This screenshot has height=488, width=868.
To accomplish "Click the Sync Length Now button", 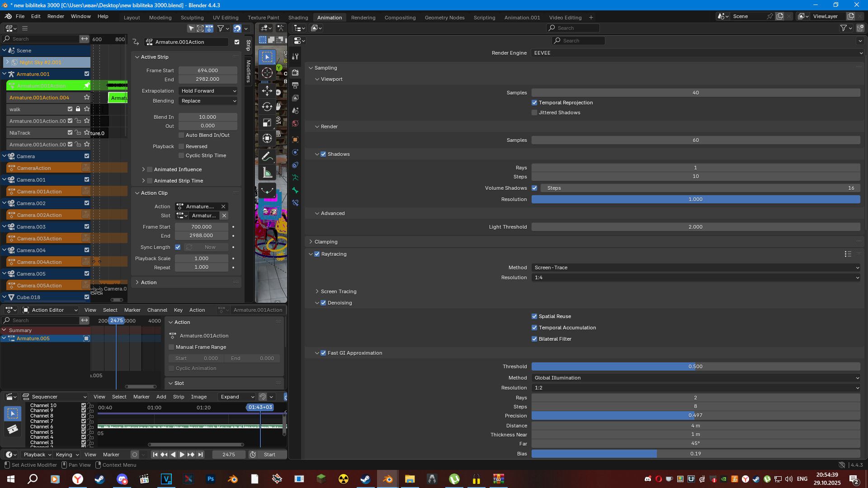I will (206, 247).
